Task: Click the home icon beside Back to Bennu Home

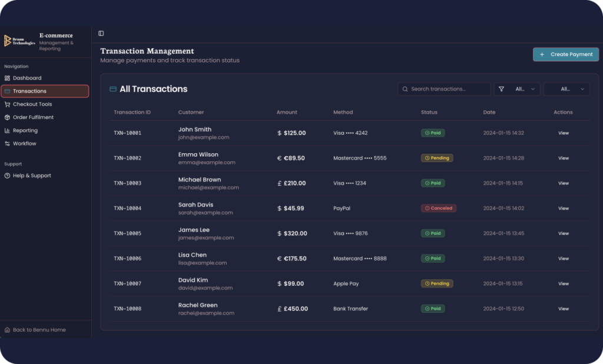Action: [x=7, y=330]
